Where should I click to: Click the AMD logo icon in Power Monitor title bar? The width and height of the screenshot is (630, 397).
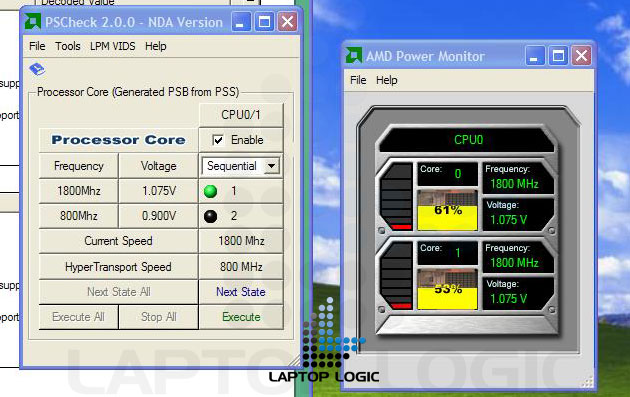[354, 55]
